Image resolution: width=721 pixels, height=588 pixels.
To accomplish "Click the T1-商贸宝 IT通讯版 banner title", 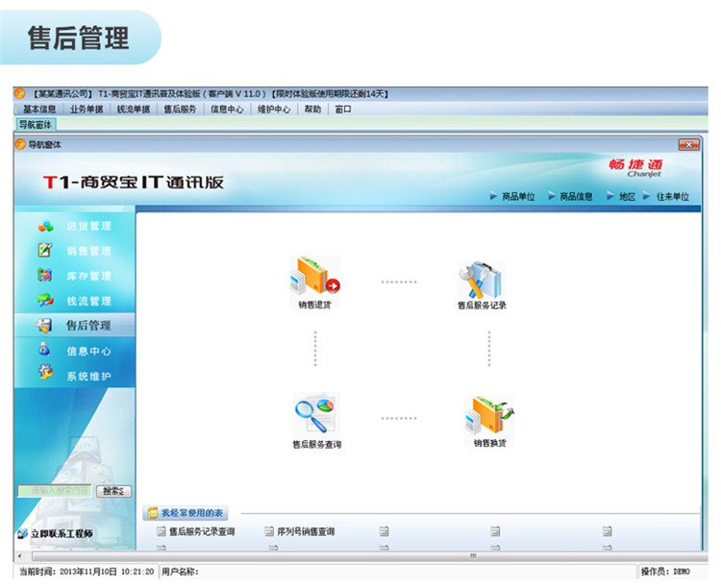I will click(134, 183).
